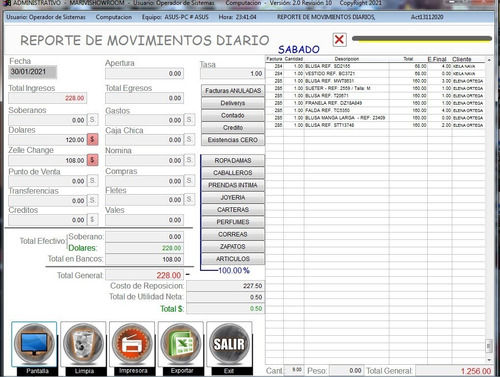The image size is (500, 377).
Task: Select the SUETER REF. 2559 Talla M row
Action: click(x=375, y=88)
